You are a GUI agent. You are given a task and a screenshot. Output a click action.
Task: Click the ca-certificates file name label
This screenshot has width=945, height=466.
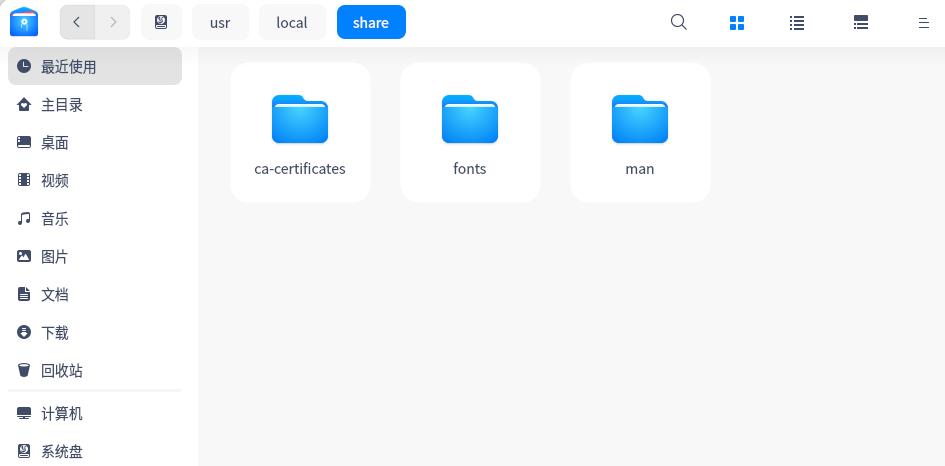pyautogui.click(x=300, y=169)
